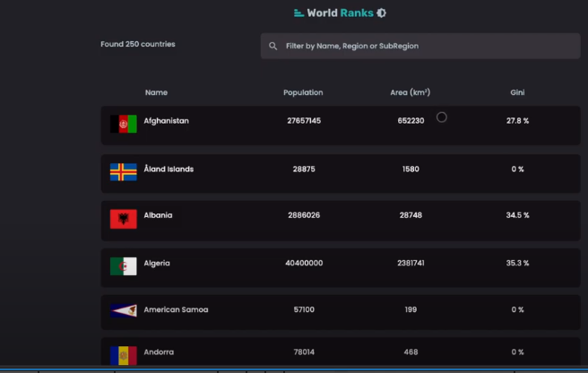Click the World Ranks title
This screenshot has width=588, height=373.
[x=340, y=13]
